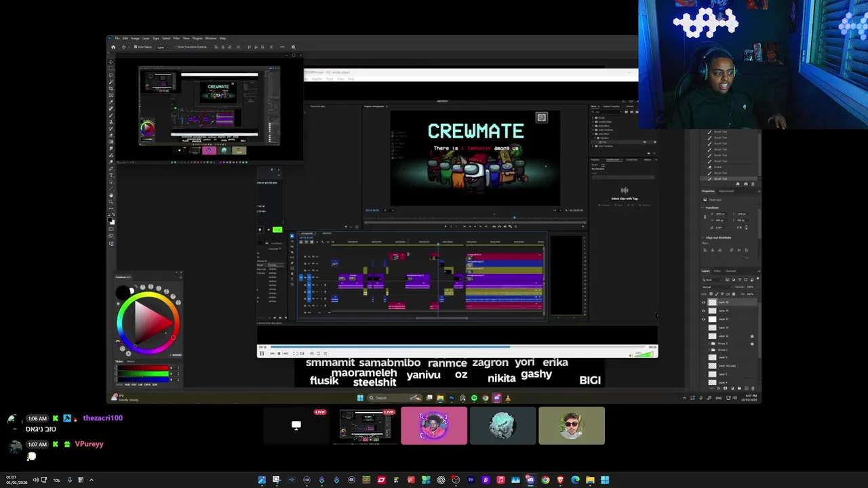Open Google Chrome from the taskbar

click(545, 480)
